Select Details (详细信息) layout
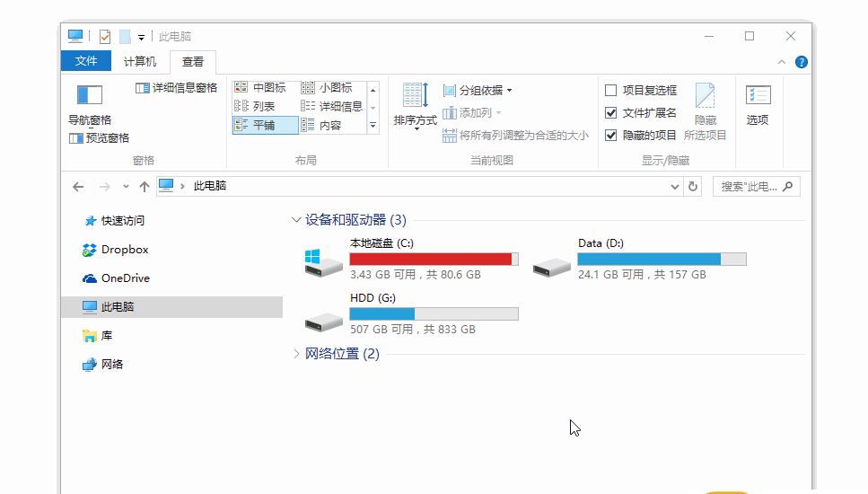 point(331,106)
